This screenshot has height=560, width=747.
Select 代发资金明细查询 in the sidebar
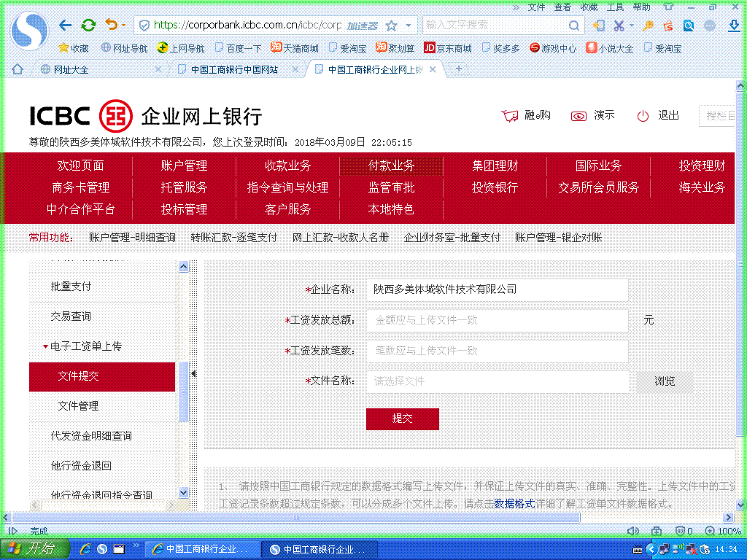coord(91,436)
